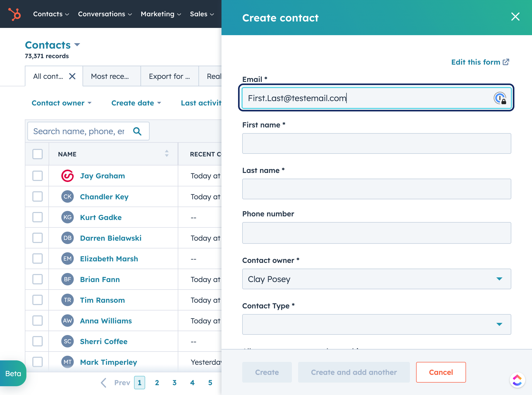Click the Cancel button

(441, 372)
